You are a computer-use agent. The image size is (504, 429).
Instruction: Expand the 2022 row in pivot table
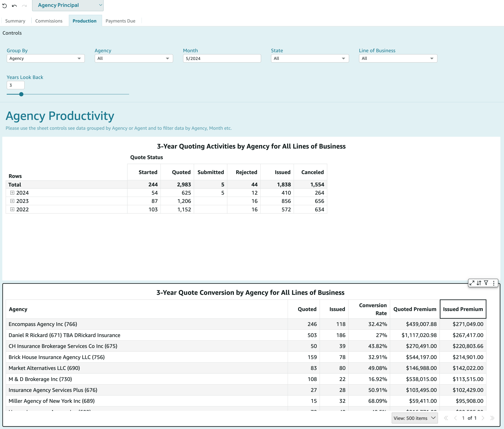click(x=12, y=209)
